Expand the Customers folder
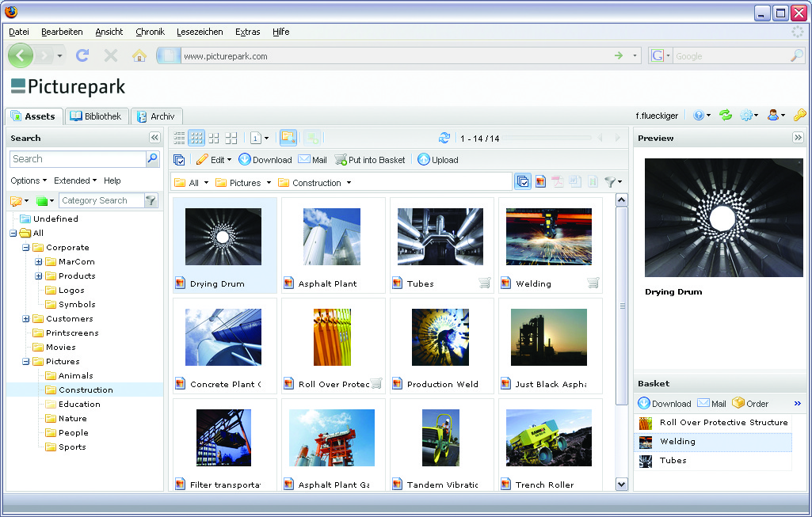Viewport: 812px width, 517px height. (26, 319)
